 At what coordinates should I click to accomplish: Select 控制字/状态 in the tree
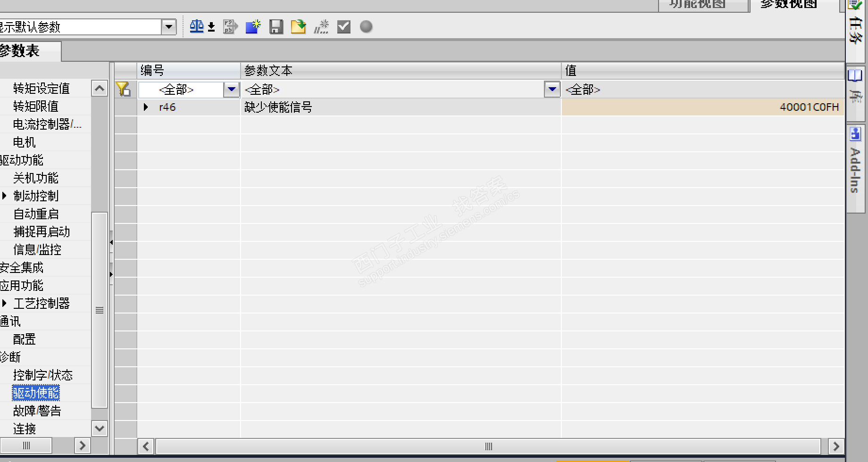pos(43,375)
